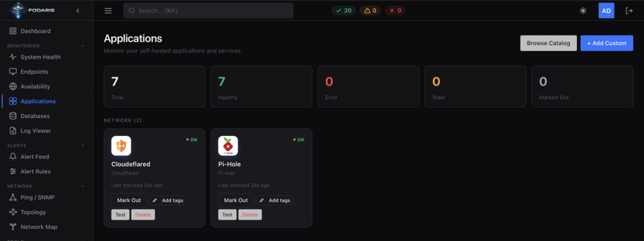Test the Cloudflared application
The image size is (644, 241).
click(x=120, y=215)
